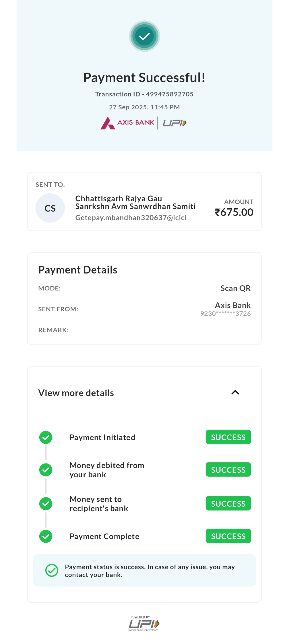This screenshot has width=289, height=644.
Task: Click the Payment Complete green check icon
Action: pos(46,536)
